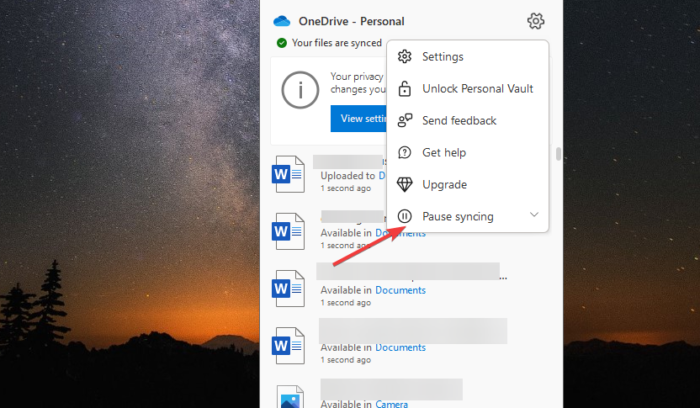Click the green synced checkmark icon
This screenshot has width=700, height=408.
(x=282, y=43)
